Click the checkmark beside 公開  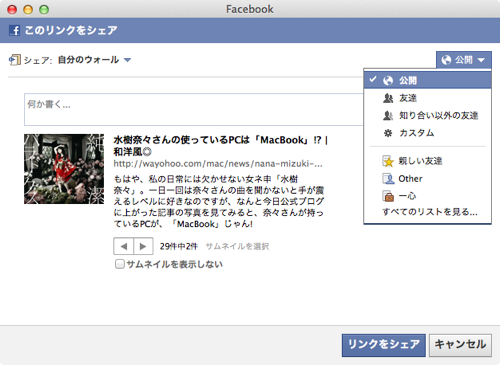click(373, 79)
